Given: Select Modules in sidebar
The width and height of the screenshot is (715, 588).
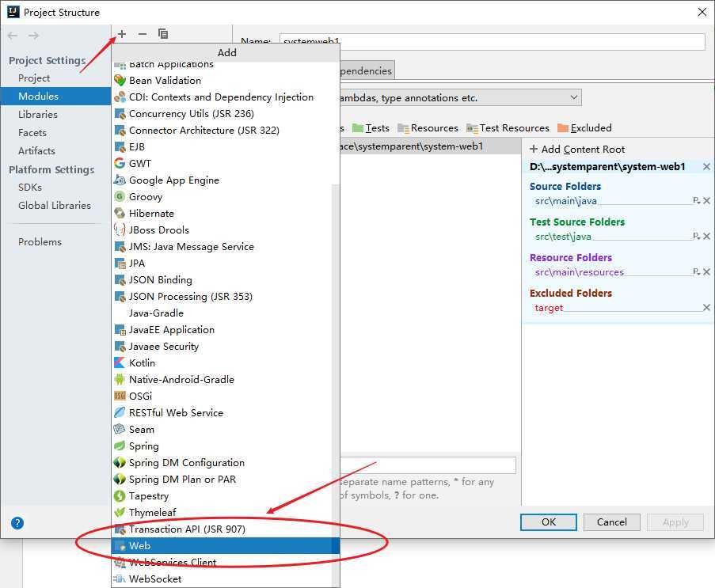Looking at the screenshot, I should pyautogui.click(x=55, y=97).
